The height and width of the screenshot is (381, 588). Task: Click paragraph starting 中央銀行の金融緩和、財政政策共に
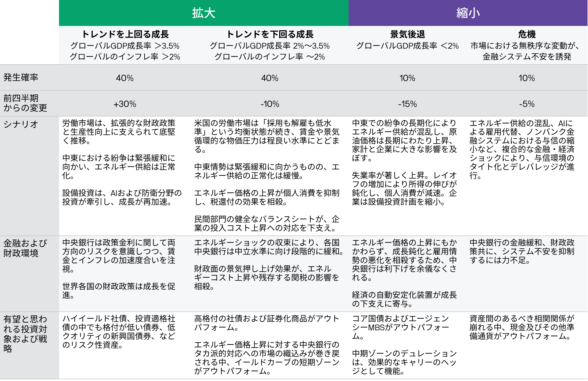(522, 251)
